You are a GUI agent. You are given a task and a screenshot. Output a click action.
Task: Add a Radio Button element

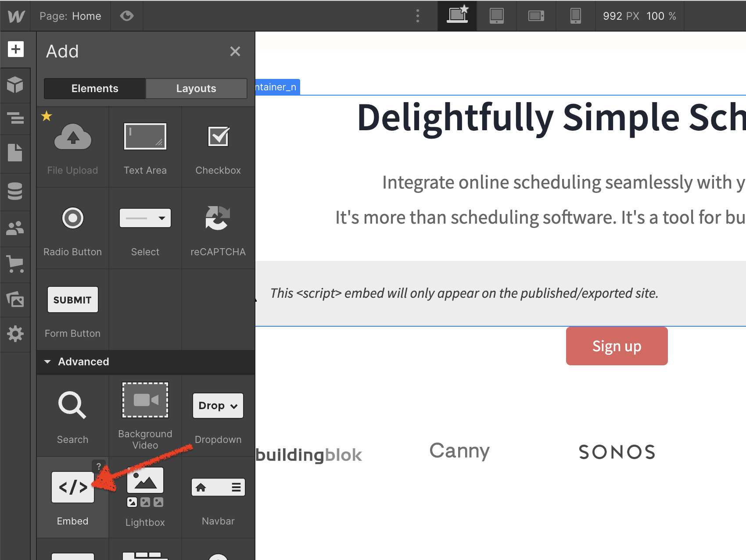pyautogui.click(x=73, y=229)
